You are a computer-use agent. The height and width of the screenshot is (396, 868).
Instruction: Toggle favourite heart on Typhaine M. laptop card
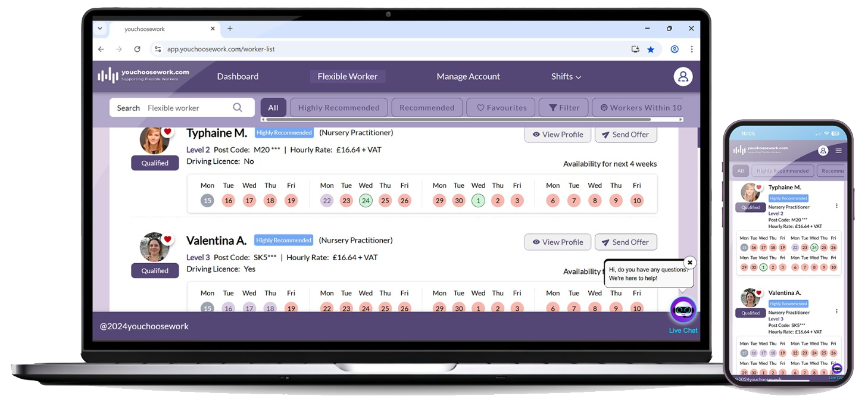(167, 132)
